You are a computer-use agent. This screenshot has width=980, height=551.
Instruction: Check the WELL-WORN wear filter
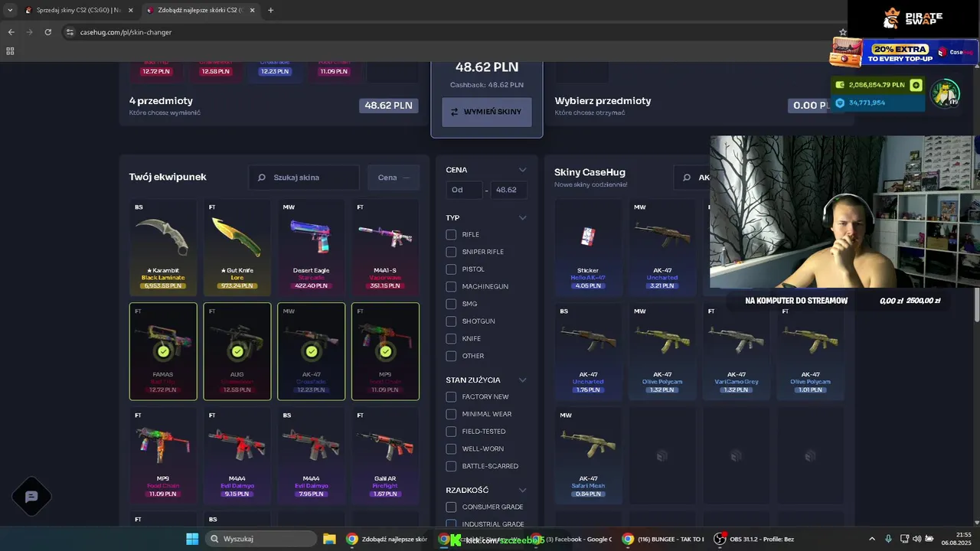click(x=451, y=448)
